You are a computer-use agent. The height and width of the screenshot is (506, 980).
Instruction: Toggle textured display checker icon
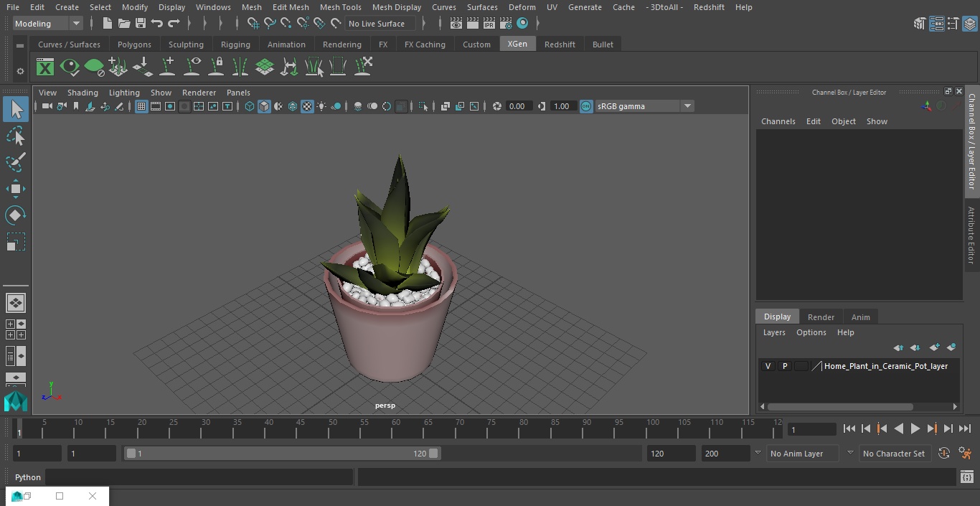click(x=307, y=106)
